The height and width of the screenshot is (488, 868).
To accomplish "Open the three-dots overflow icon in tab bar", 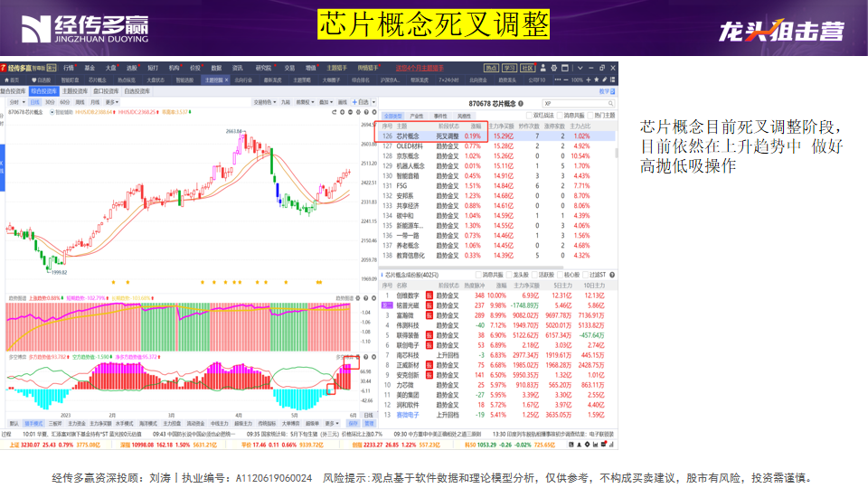I will (557, 80).
